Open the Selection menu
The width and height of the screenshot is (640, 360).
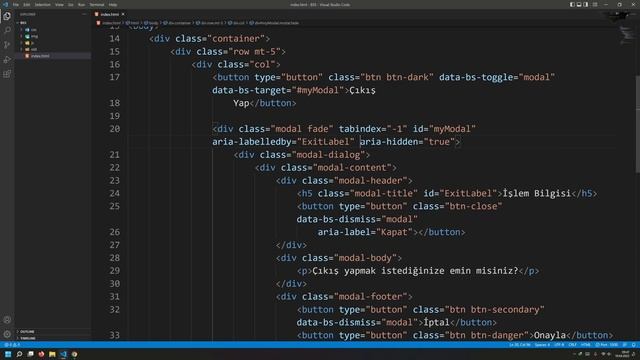[42, 5]
